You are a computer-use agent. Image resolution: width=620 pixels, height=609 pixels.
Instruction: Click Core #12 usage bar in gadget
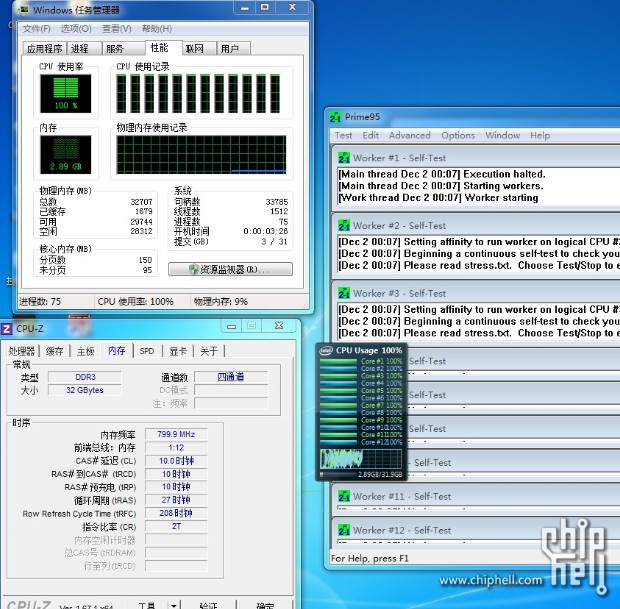[x=338, y=442]
